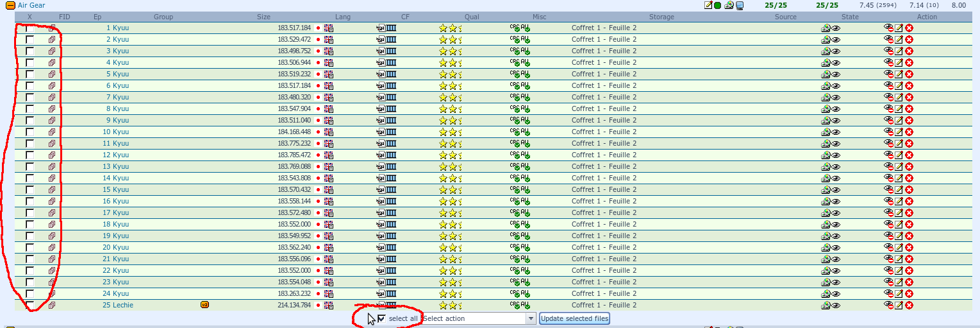Click the v2 version badge on episode 25

(x=204, y=305)
